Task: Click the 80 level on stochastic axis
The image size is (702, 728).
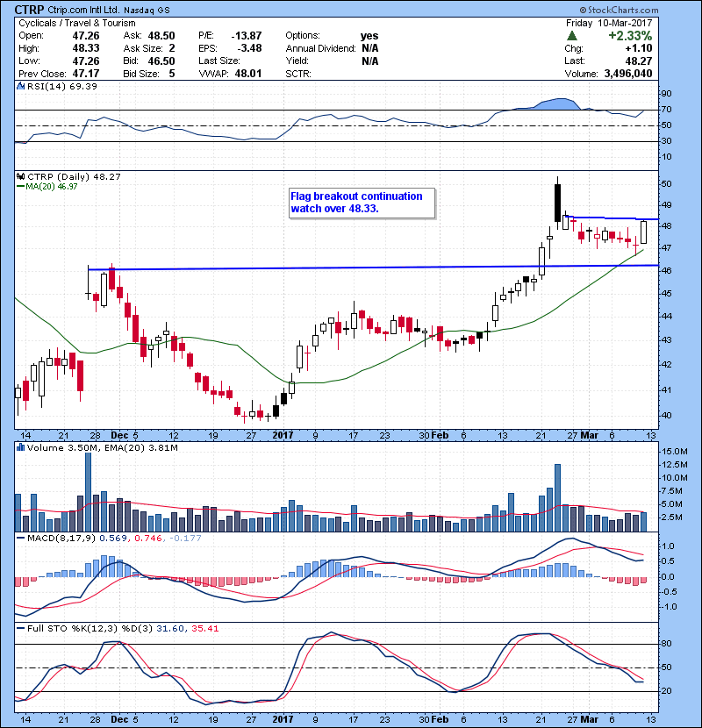Action: [667, 644]
